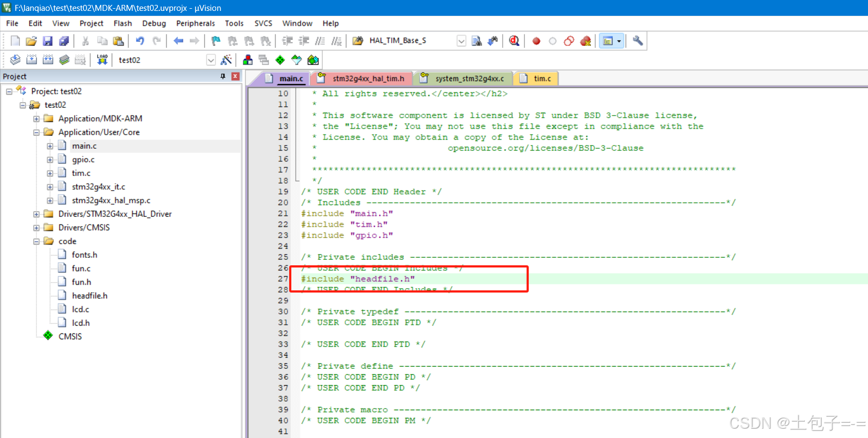Pin the Project panel
The image size is (868, 438).
click(223, 76)
